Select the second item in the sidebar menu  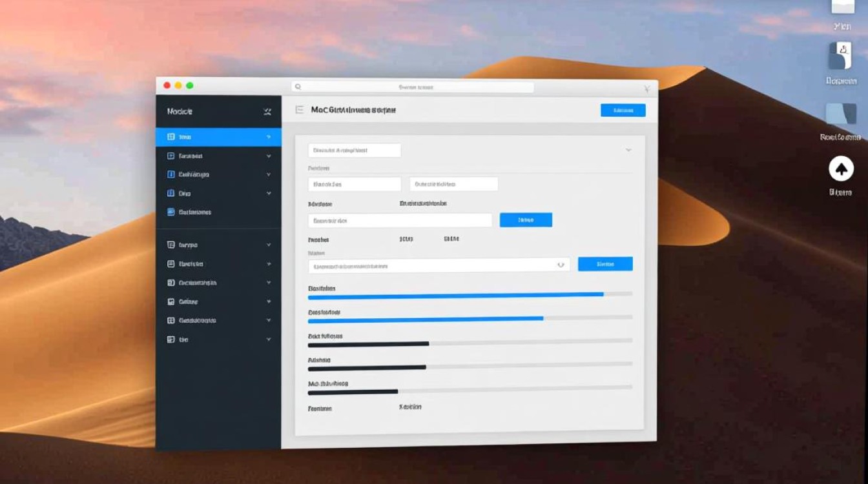click(x=191, y=156)
